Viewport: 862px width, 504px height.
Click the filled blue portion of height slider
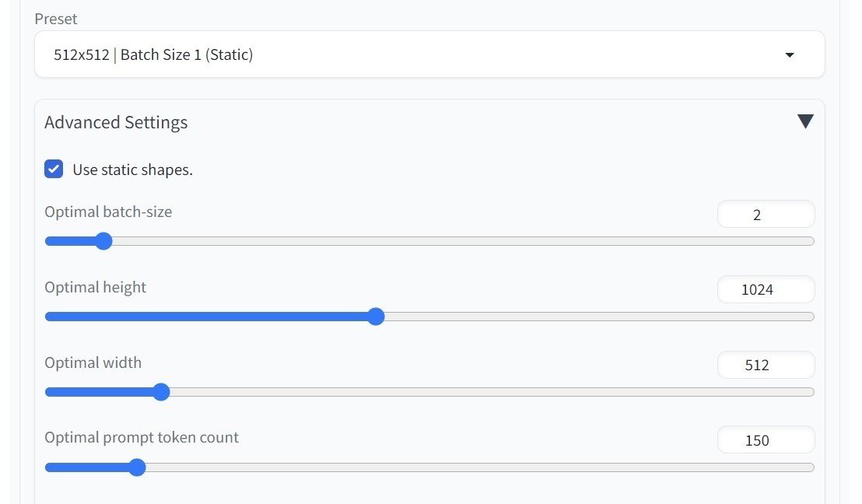[x=210, y=317]
